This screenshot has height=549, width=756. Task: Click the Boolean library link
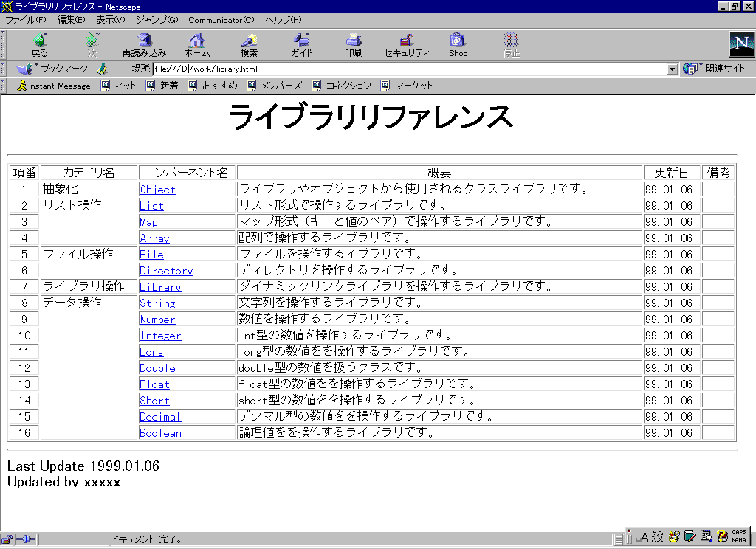click(x=160, y=433)
